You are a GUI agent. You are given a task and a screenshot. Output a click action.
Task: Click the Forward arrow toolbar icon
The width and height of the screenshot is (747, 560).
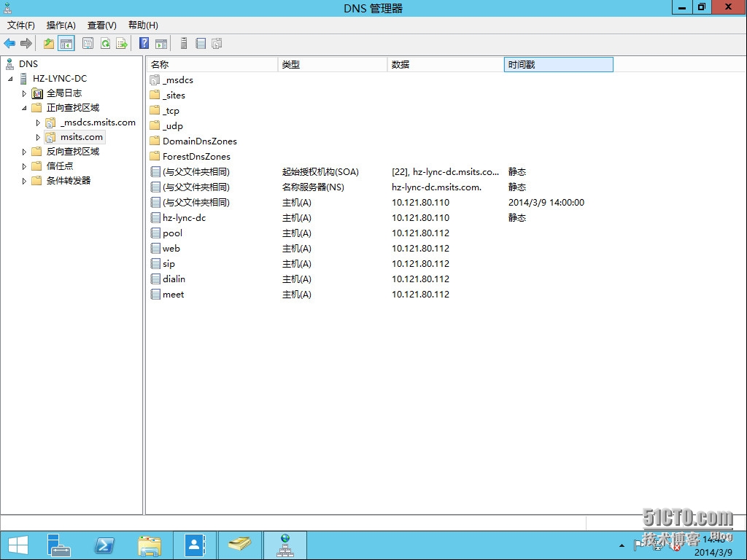point(26,44)
